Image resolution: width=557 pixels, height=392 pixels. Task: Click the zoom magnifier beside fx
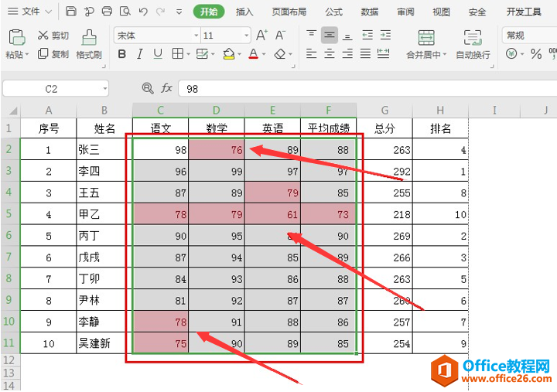coord(148,88)
